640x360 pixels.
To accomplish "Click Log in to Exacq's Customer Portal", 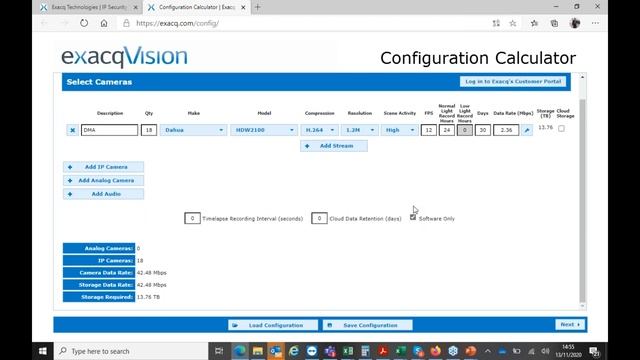I will coord(513,82).
